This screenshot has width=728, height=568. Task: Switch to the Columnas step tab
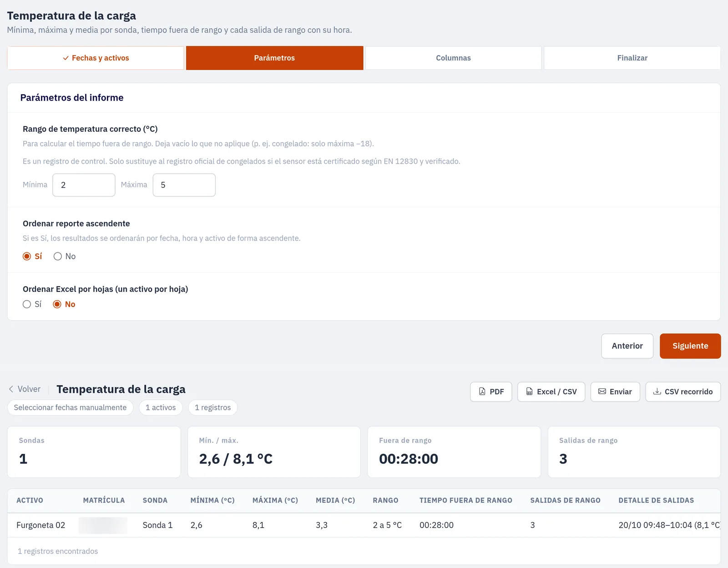click(x=453, y=58)
